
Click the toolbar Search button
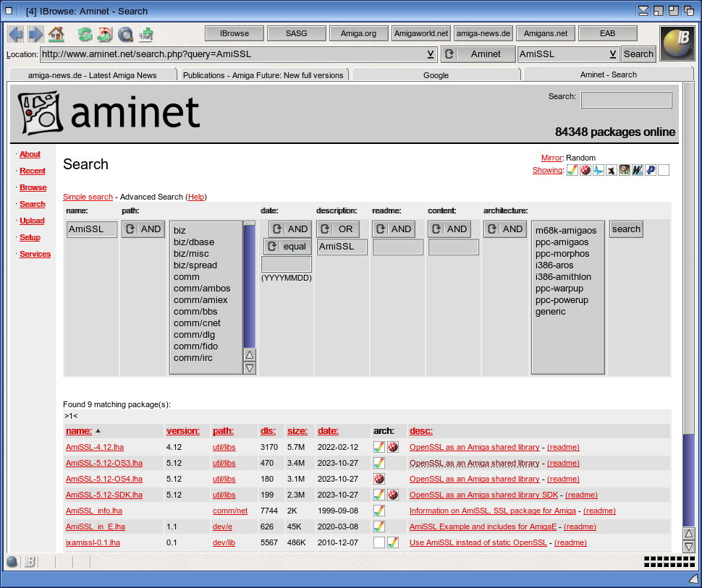pos(638,54)
